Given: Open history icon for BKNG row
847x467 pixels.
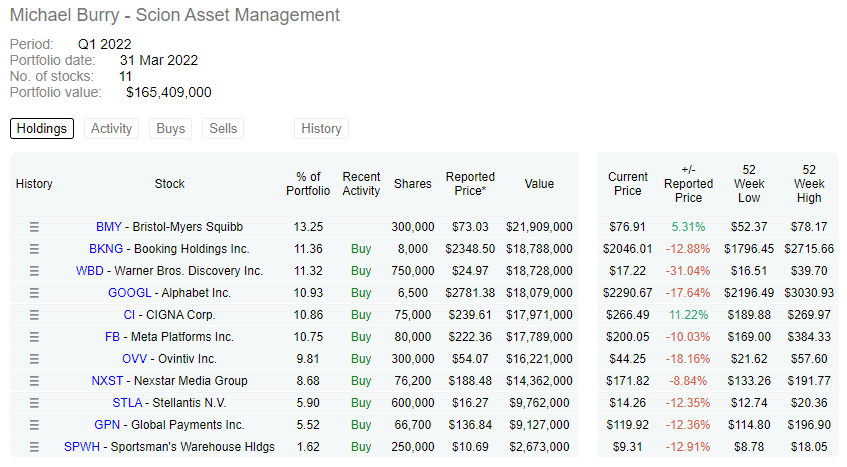Looking at the screenshot, I should (34, 249).
